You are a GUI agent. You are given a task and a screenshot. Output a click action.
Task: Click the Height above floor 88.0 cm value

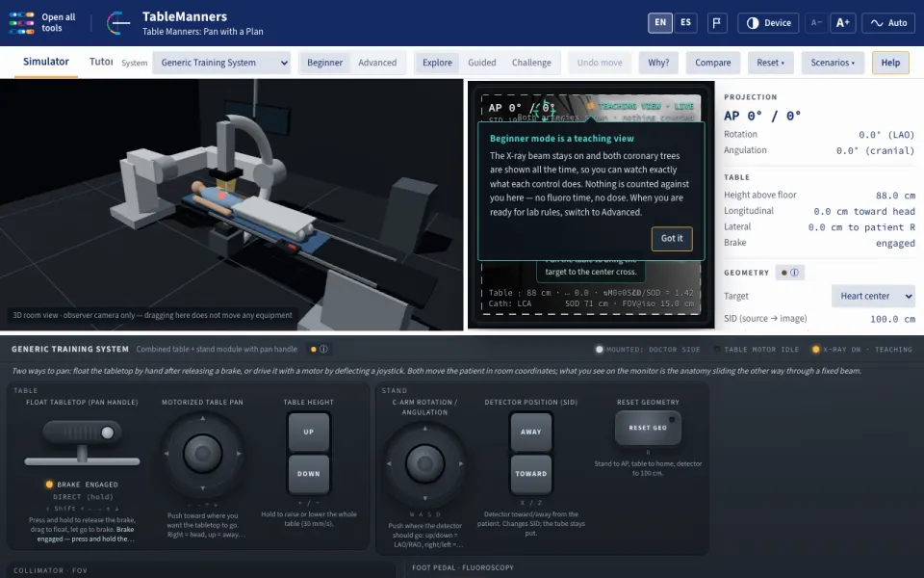[x=895, y=196]
